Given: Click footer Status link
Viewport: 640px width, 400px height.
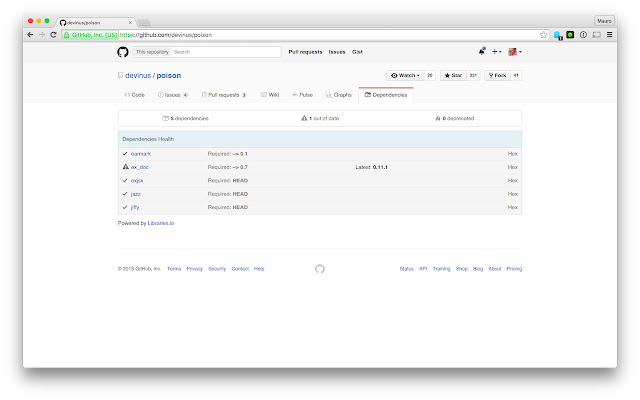Looking at the screenshot, I should tap(407, 269).
